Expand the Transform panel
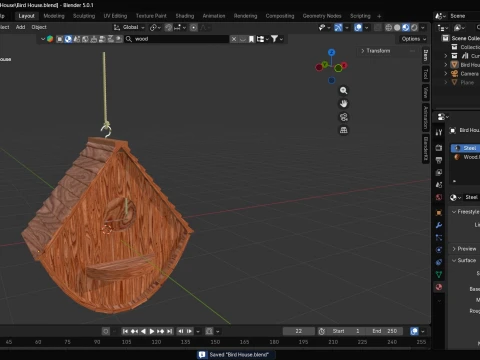This screenshot has width=480, height=360. (376, 51)
